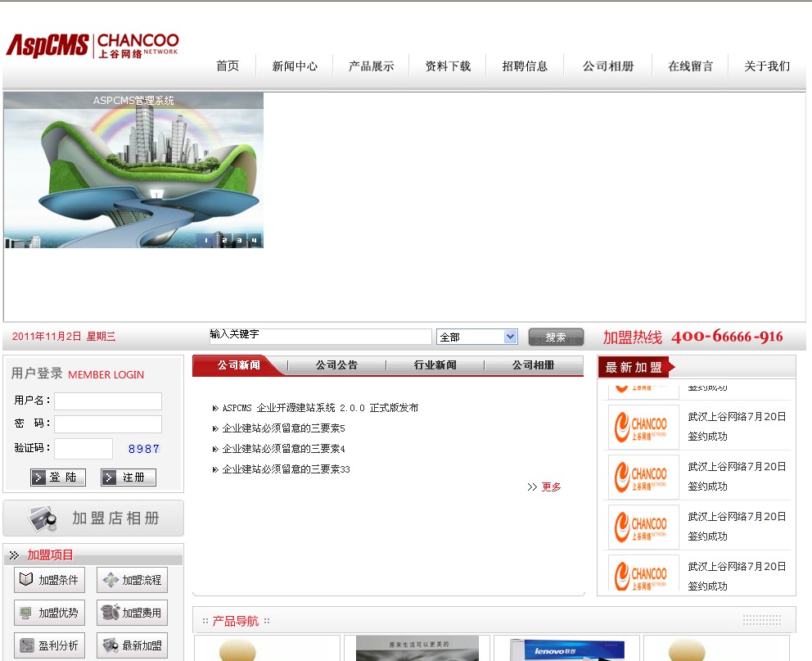Open 企业建站必须留意的三要素5 article
Image resolution: width=812 pixels, height=661 pixels.
tap(283, 428)
